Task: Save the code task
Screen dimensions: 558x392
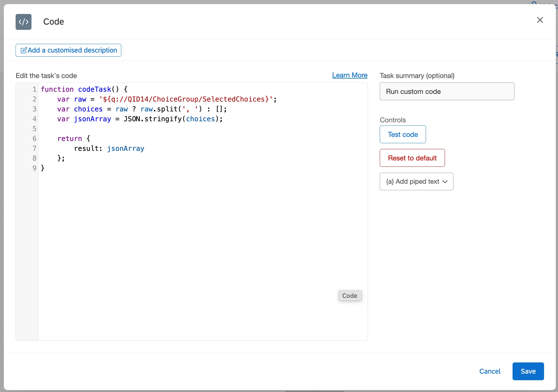Action: point(528,371)
